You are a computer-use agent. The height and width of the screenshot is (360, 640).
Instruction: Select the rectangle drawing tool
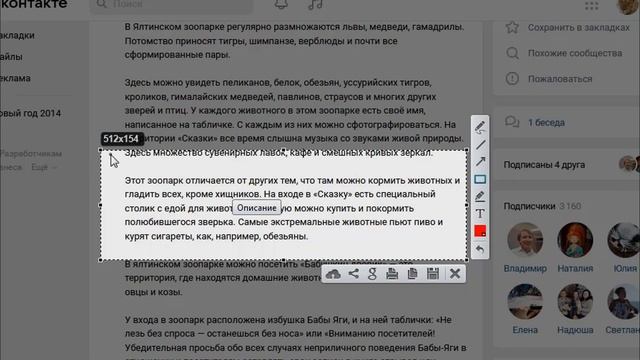(x=480, y=179)
